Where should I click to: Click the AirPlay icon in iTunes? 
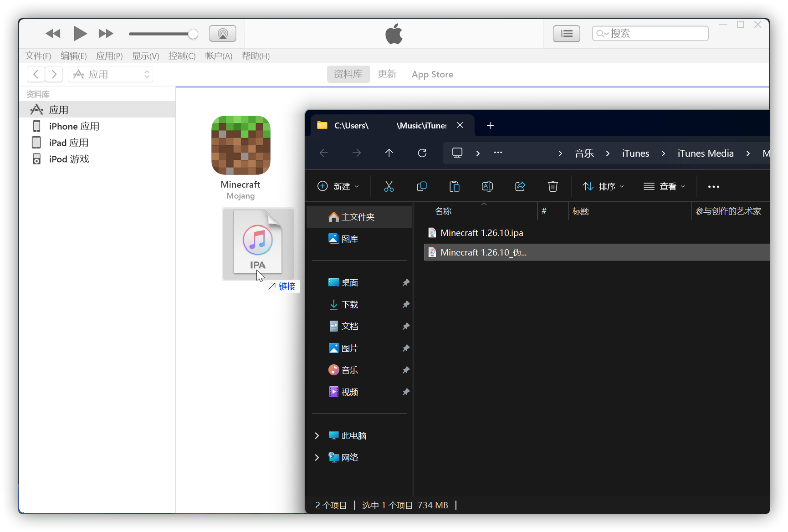pos(222,34)
